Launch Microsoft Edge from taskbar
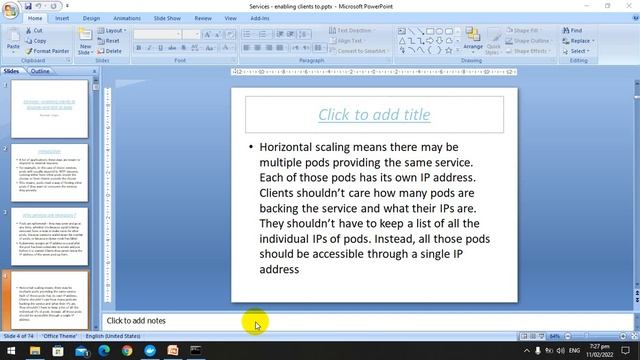This screenshot has width=640, height=360. pos(104,351)
